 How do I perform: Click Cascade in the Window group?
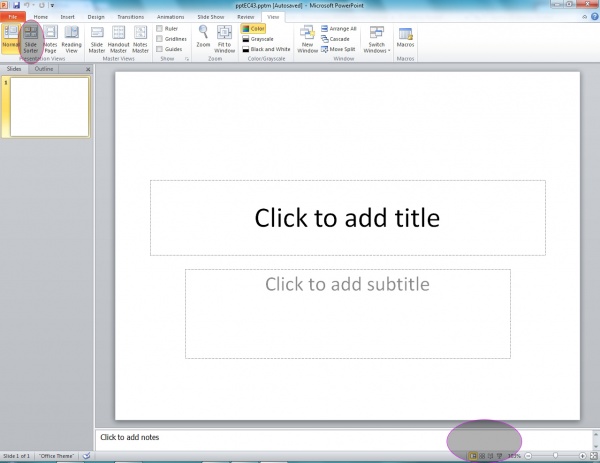pyautogui.click(x=336, y=39)
